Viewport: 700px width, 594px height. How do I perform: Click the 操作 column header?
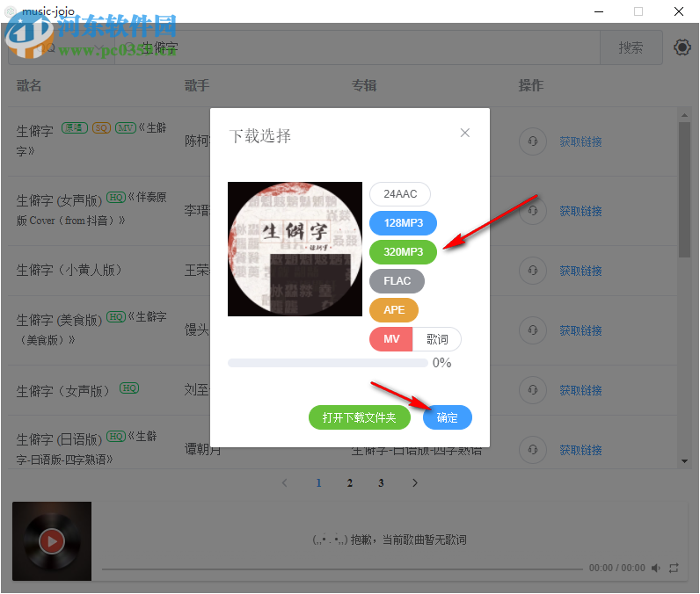click(x=531, y=85)
